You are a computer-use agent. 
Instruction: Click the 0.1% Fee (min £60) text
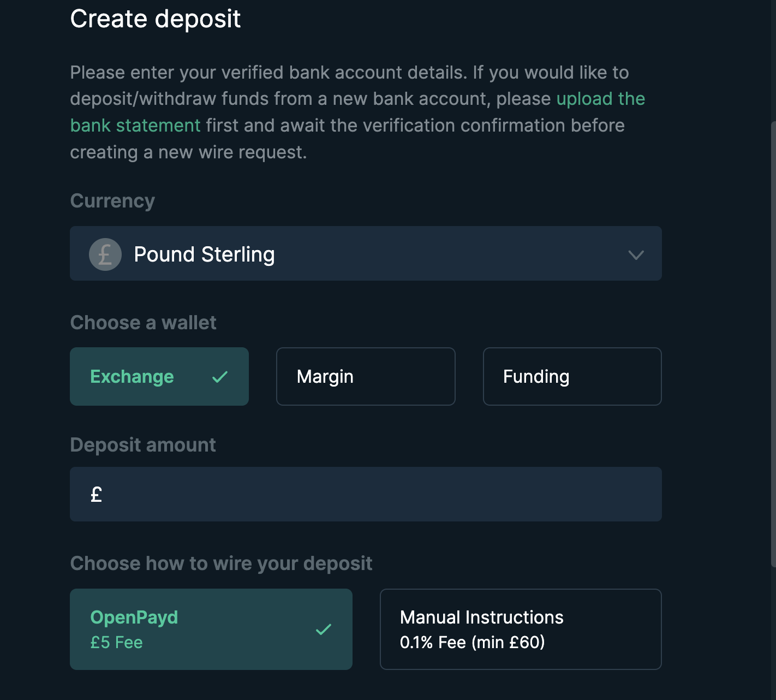pos(473,643)
